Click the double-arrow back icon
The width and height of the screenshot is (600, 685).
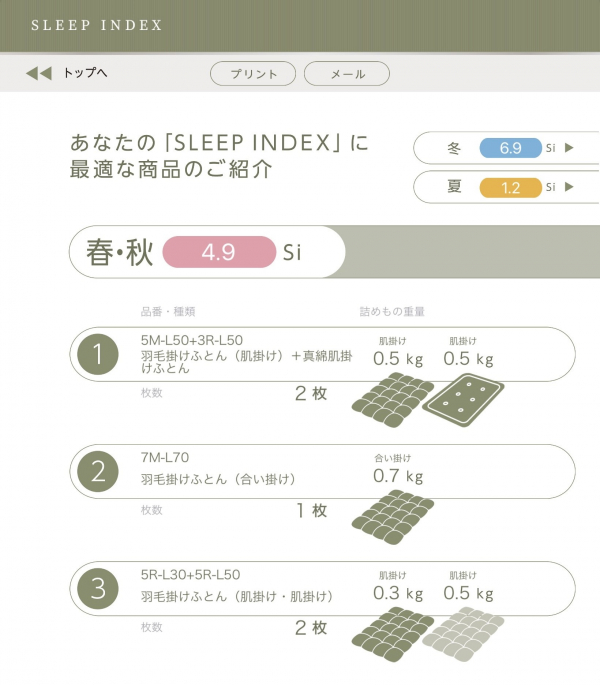pyautogui.click(x=38, y=73)
